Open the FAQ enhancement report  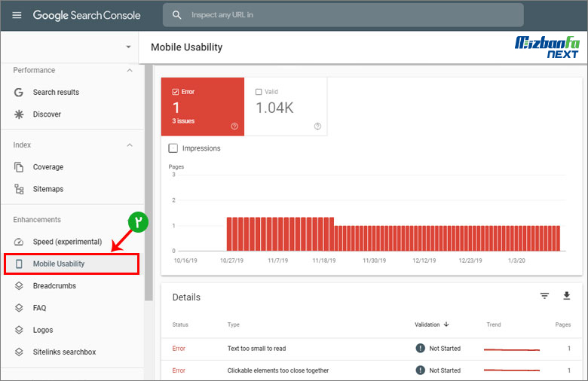coord(39,308)
